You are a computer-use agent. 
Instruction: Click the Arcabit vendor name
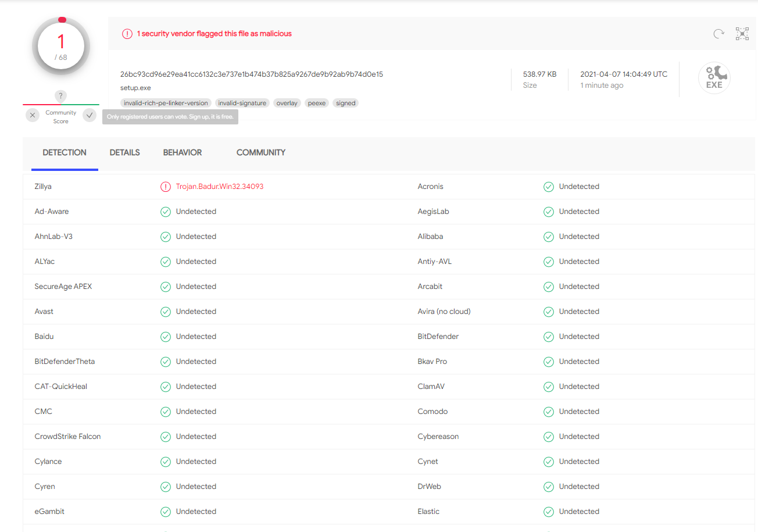click(x=430, y=287)
